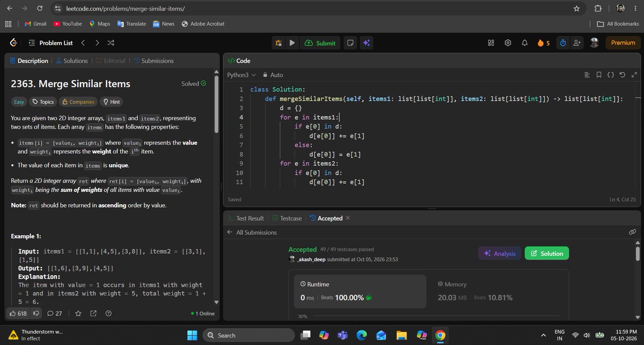Show the Companies tag section

pos(78,102)
